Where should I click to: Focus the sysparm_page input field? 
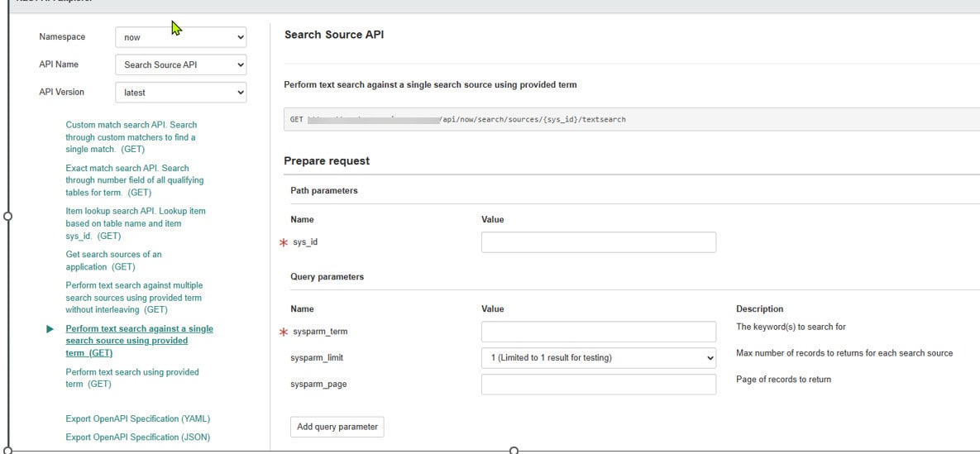598,385
